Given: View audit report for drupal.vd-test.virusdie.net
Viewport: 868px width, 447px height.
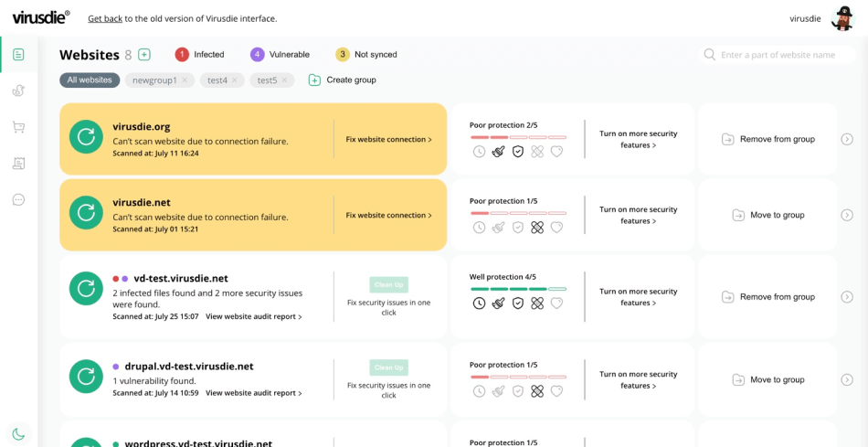Looking at the screenshot, I should coord(254,393).
